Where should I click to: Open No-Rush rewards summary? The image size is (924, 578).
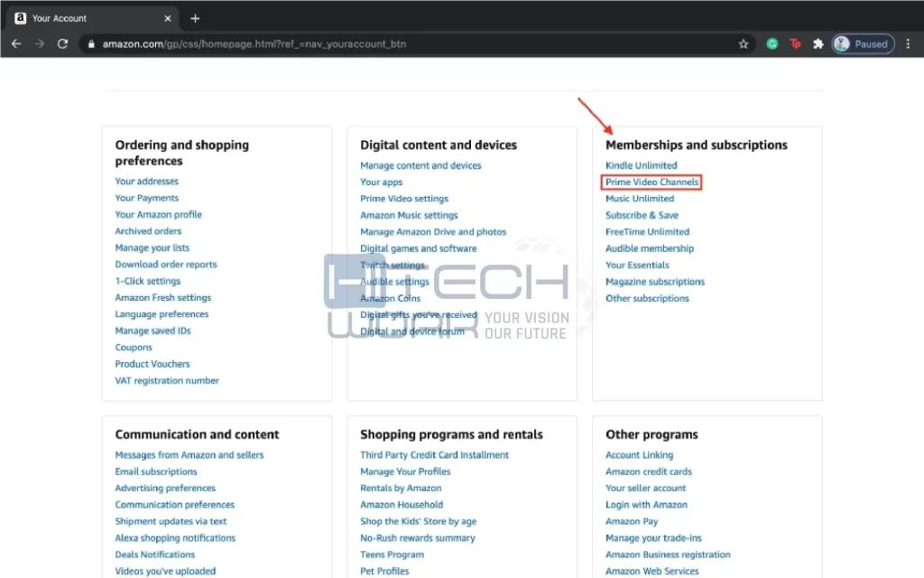418,538
